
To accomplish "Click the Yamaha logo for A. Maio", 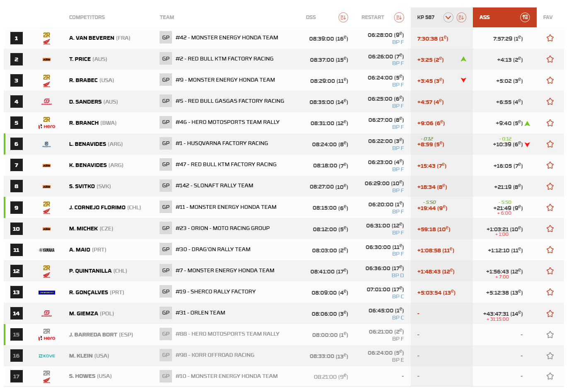I will (47, 250).
